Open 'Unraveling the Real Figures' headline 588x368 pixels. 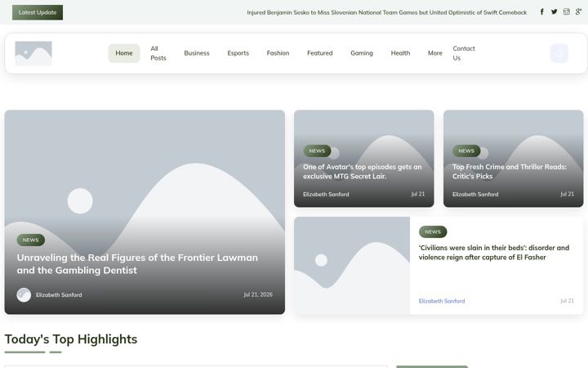tap(137, 264)
